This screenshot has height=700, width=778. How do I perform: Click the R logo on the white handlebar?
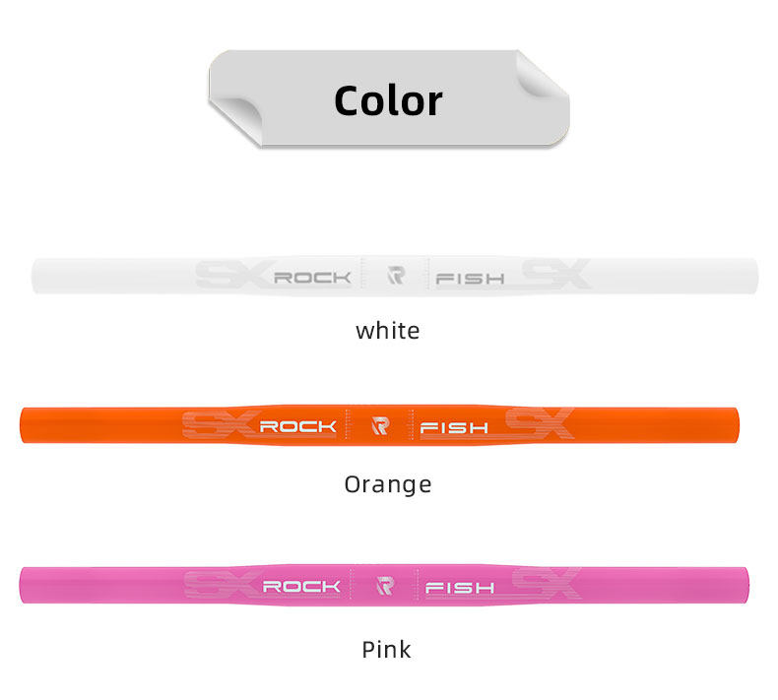click(396, 277)
